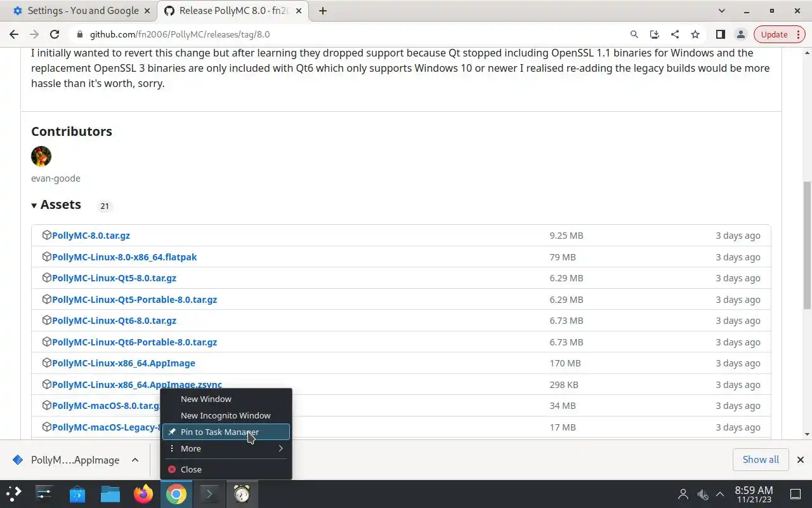Open System Settings from taskbar

44,493
